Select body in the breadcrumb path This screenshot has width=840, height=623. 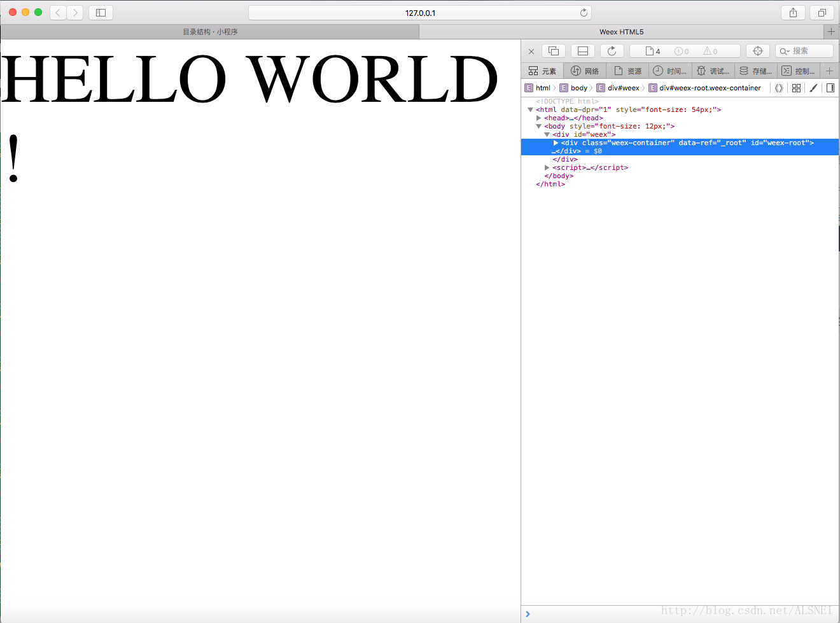574,88
